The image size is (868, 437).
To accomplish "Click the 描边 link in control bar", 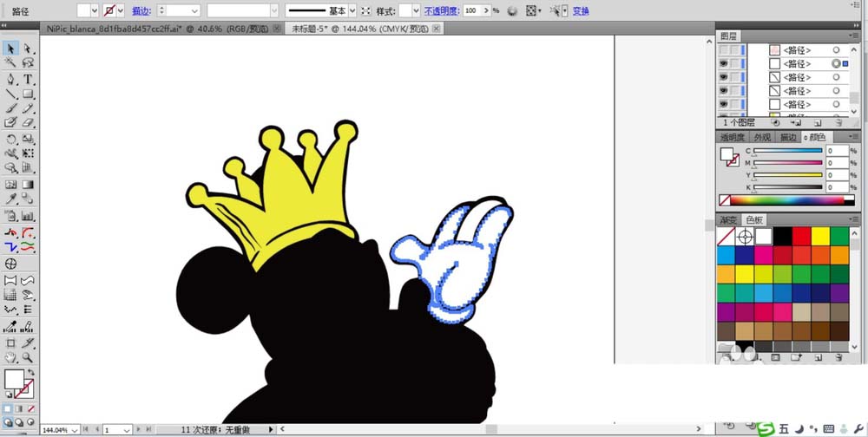I will coord(141,10).
